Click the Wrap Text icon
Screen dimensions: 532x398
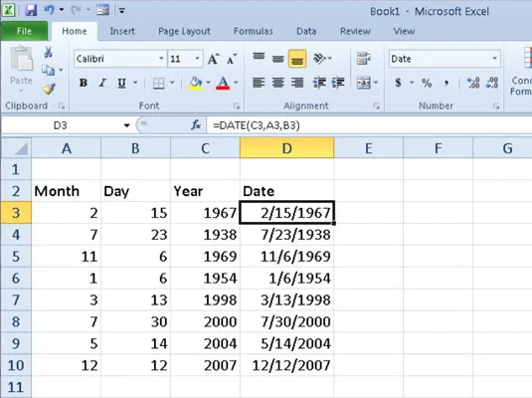(x=363, y=59)
